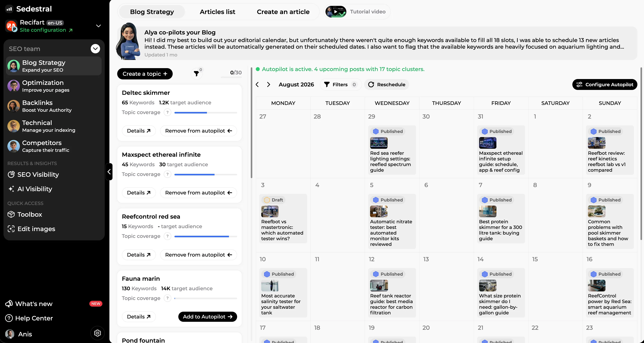Open Technical in the sidebar
644x343 pixels.
tap(54, 126)
